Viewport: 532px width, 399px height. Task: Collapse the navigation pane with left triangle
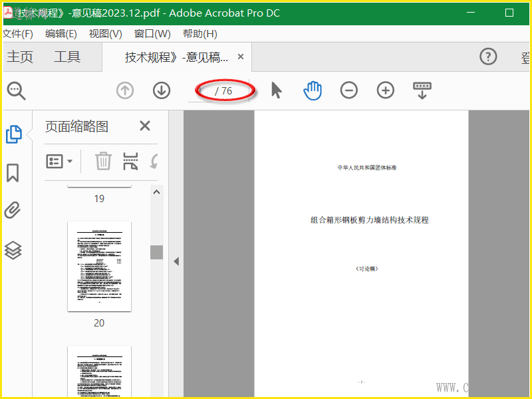click(176, 261)
